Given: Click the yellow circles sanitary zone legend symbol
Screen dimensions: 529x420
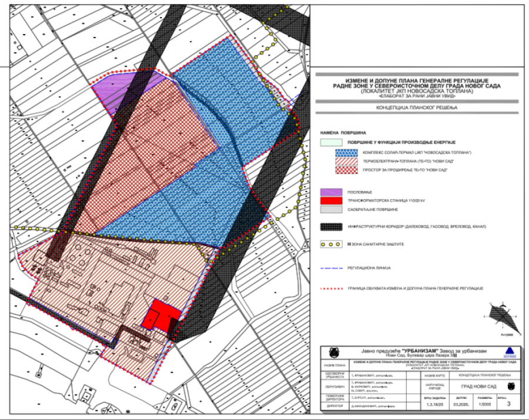Looking at the screenshot, I should (332, 243).
